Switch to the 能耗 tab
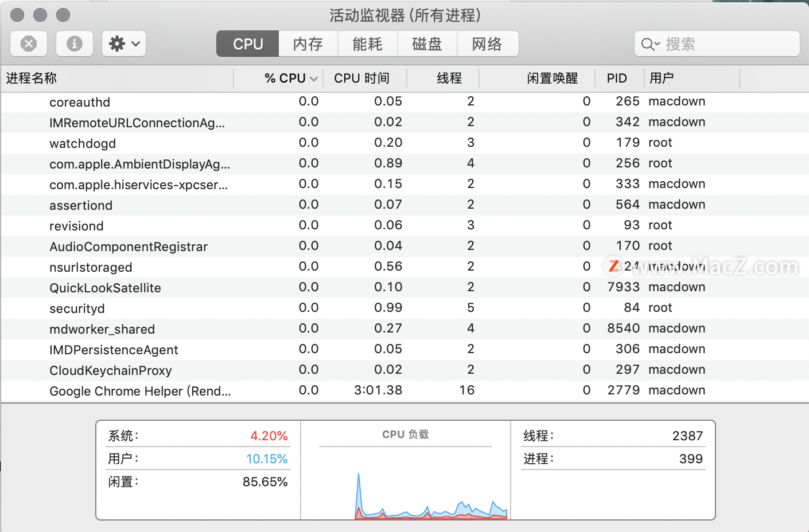The image size is (809, 532). pyautogui.click(x=368, y=44)
